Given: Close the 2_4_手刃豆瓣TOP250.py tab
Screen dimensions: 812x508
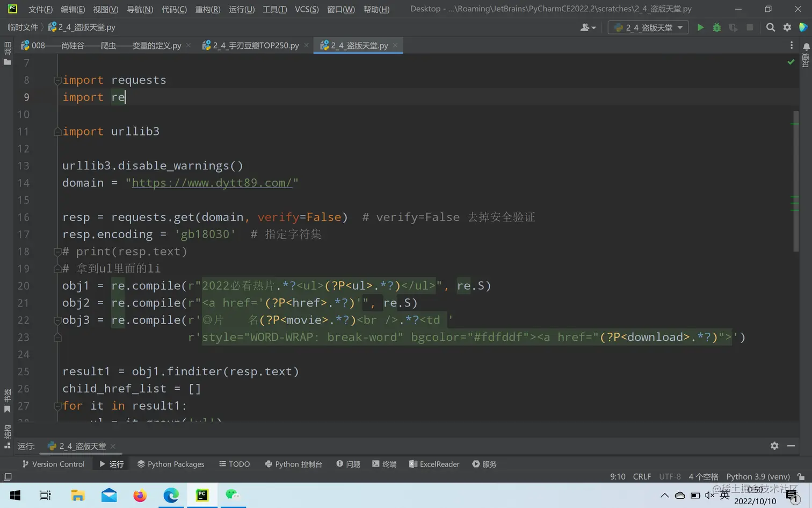Looking at the screenshot, I should (306, 46).
